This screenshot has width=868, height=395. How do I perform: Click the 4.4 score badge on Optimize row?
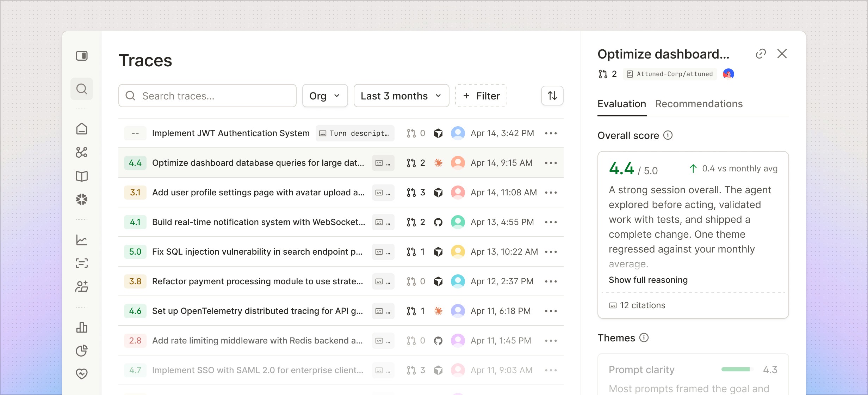coord(135,163)
